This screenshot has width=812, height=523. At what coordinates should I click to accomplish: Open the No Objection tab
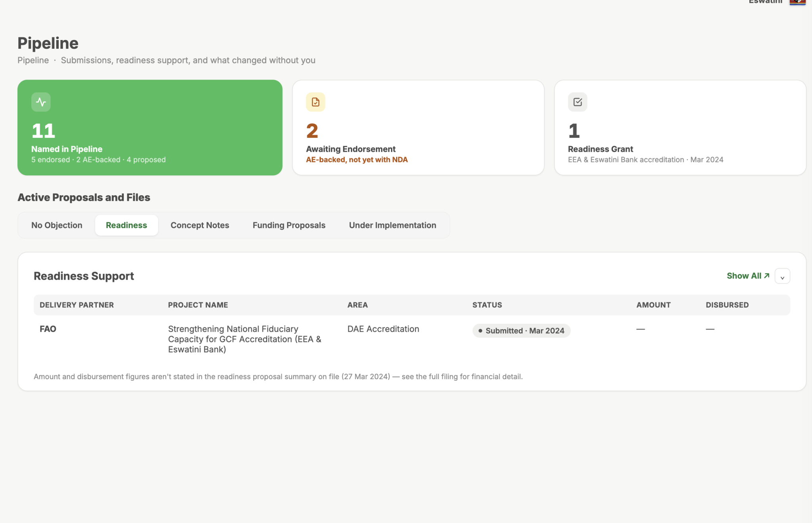pyautogui.click(x=57, y=225)
